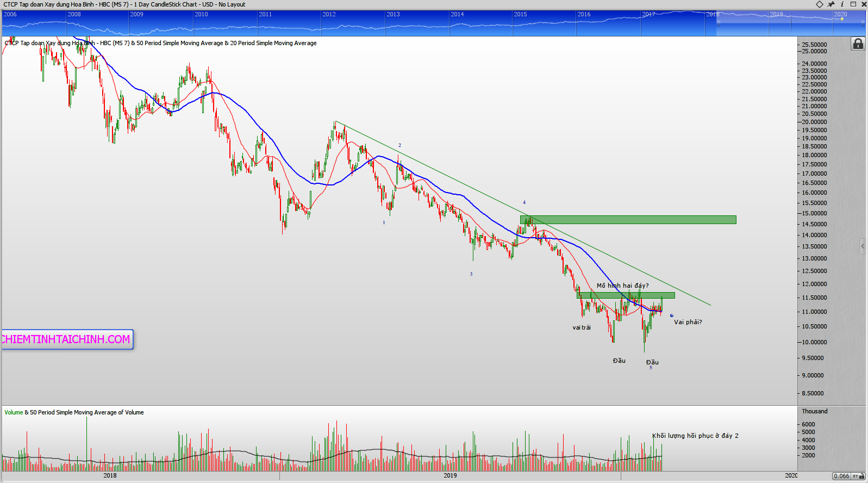The image size is (868, 483).
Task: Maximize the chart panel with window icon
Action: click(853, 4)
